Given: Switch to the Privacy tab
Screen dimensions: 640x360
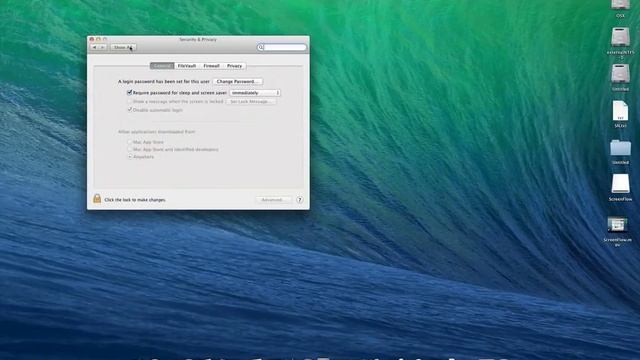Looking at the screenshot, I should 234,66.
